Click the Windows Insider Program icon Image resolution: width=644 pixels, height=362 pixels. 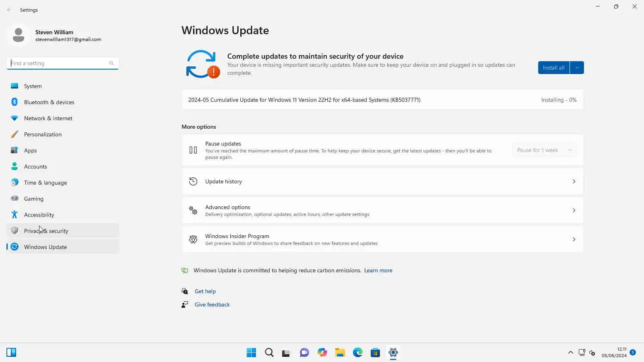(x=193, y=239)
